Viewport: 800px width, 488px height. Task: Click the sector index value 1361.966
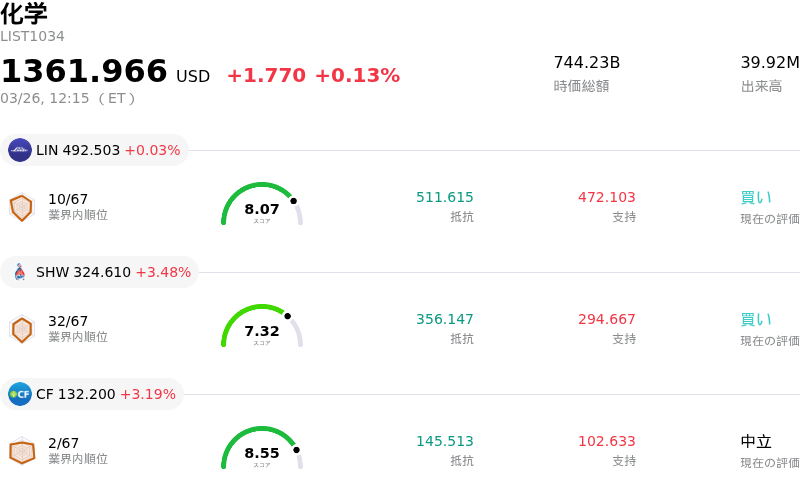(84, 72)
